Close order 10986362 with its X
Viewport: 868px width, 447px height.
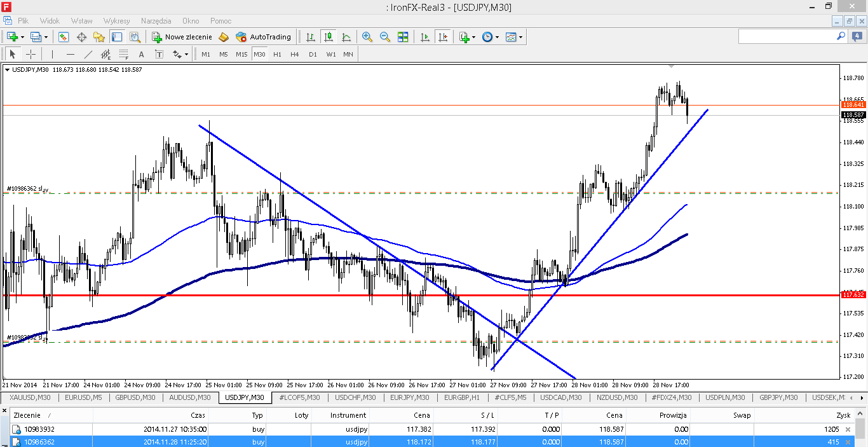[x=847, y=442]
